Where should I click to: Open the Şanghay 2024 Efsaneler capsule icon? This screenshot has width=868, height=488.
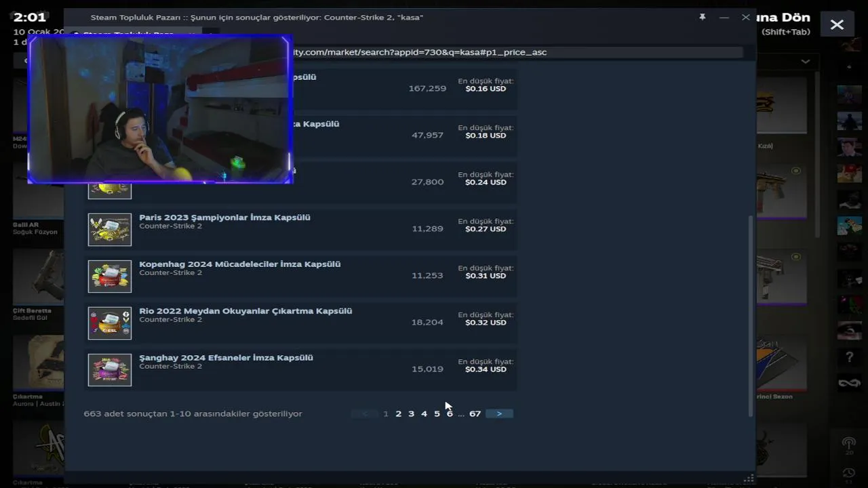(x=110, y=370)
